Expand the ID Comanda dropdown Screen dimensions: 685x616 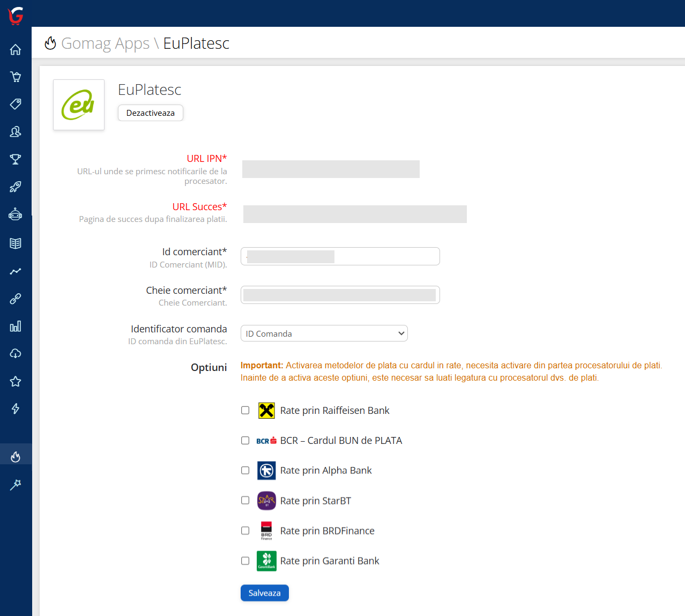coord(324,333)
